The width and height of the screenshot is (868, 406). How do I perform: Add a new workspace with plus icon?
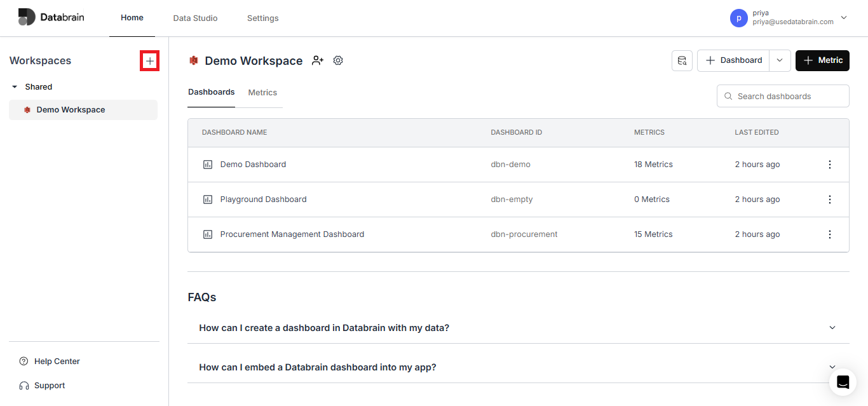pos(149,61)
